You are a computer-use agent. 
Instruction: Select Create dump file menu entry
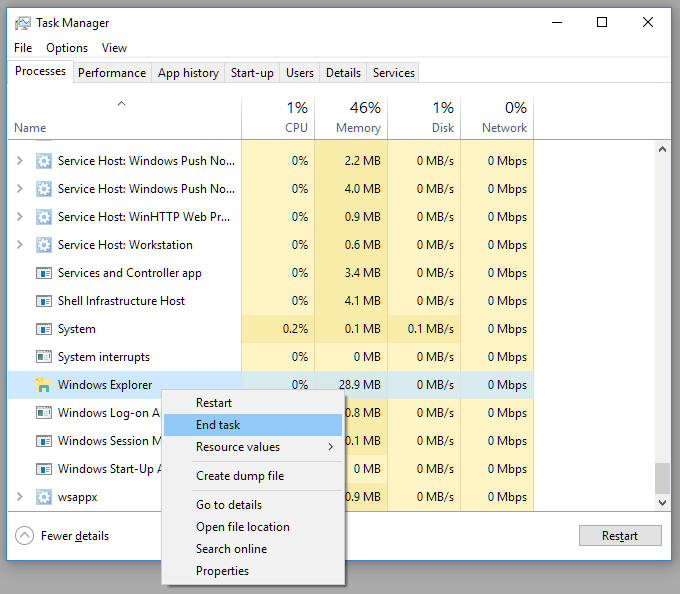253,476
